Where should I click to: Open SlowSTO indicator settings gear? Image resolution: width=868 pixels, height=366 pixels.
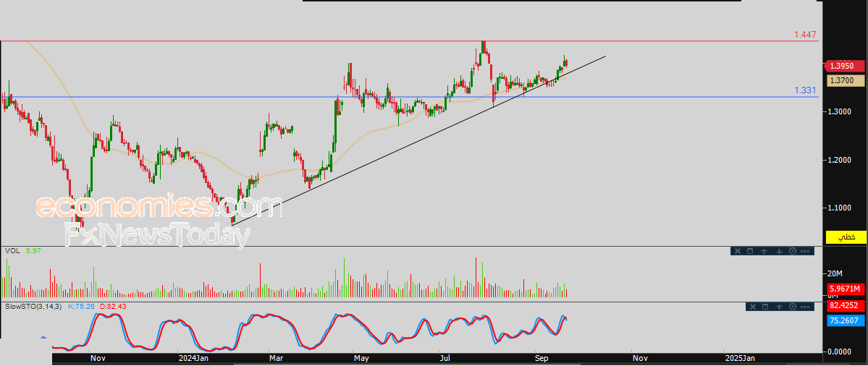793,307
